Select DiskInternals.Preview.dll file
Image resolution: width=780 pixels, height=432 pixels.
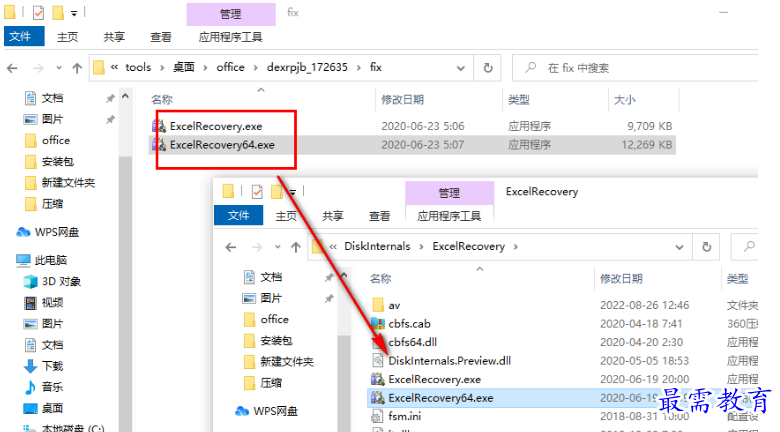(449, 361)
